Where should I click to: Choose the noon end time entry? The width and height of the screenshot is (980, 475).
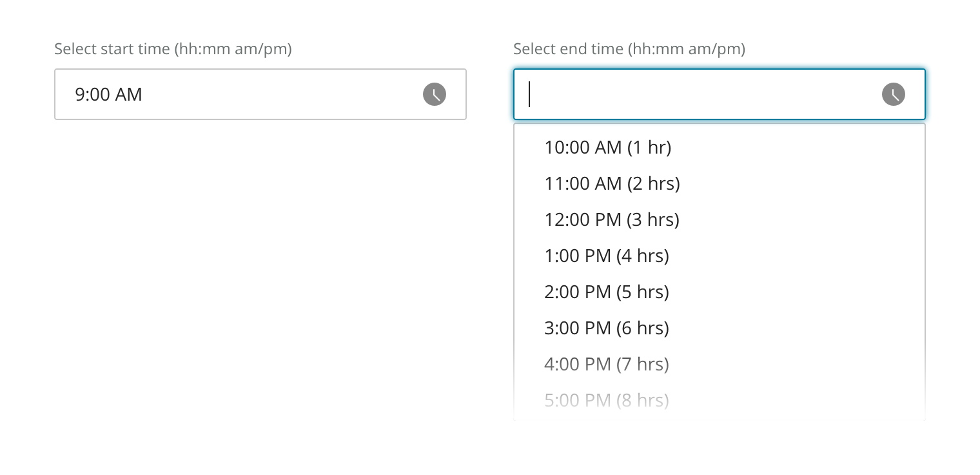coord(612,219)
